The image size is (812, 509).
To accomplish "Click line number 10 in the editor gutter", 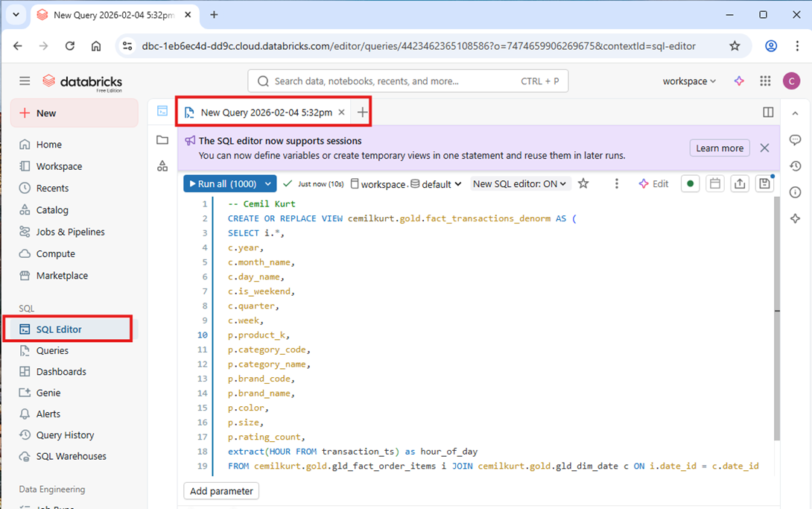I will click(x=202, y=335).
